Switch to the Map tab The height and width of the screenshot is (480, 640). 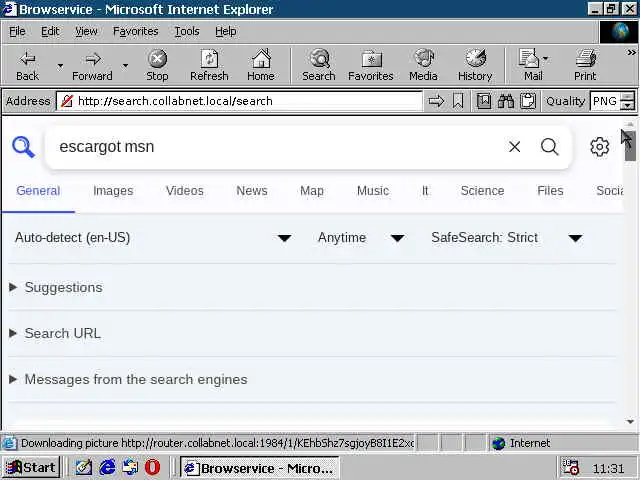(x=312, y=191)
